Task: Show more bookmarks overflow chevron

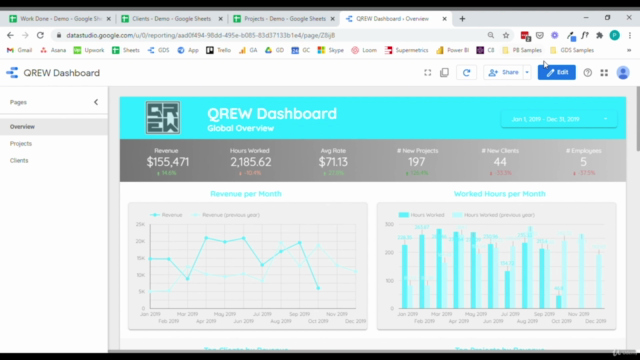Action: click(629, 50)
